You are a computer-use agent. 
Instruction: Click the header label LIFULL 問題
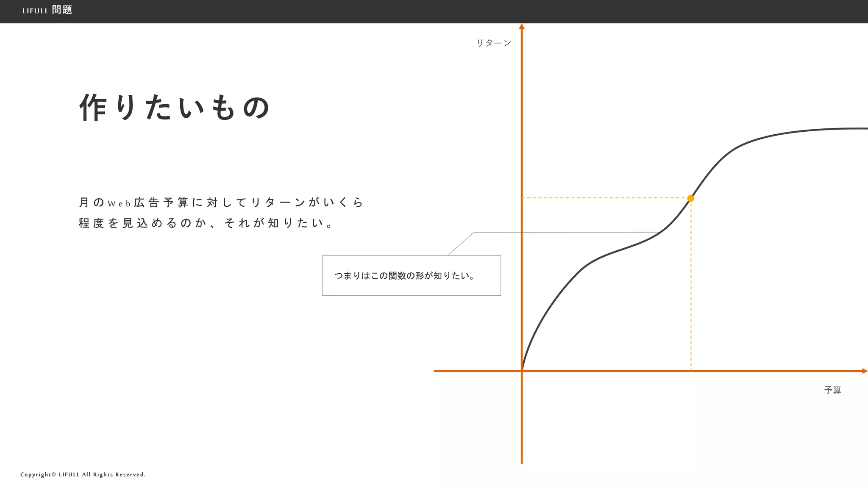pyautogui.click(x=47, y=10)
